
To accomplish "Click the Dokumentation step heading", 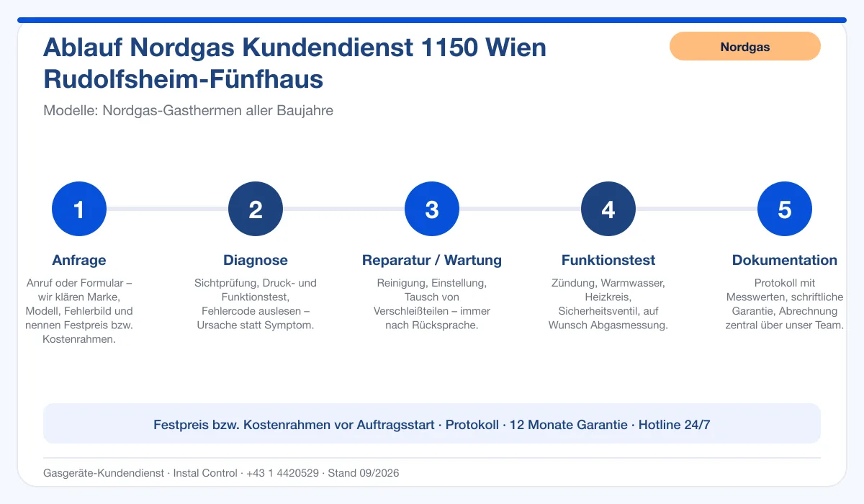I will pos(785,261).
